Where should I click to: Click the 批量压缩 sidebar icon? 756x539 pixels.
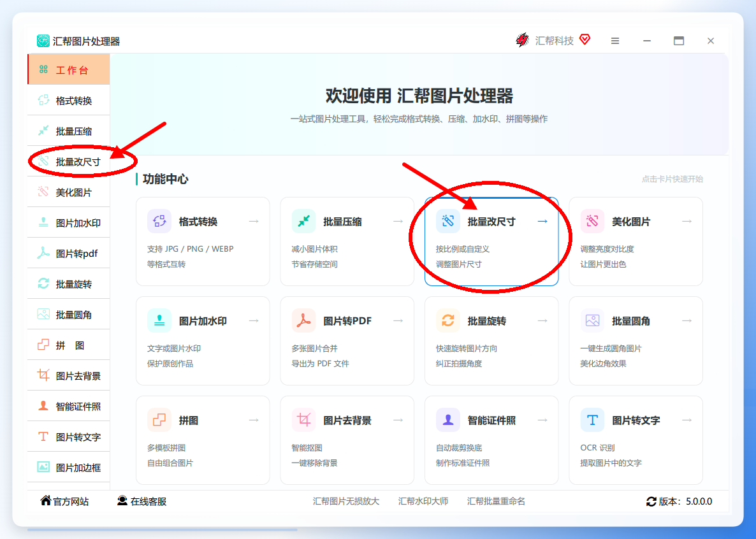pyautogui.click(x=43, y=131)
